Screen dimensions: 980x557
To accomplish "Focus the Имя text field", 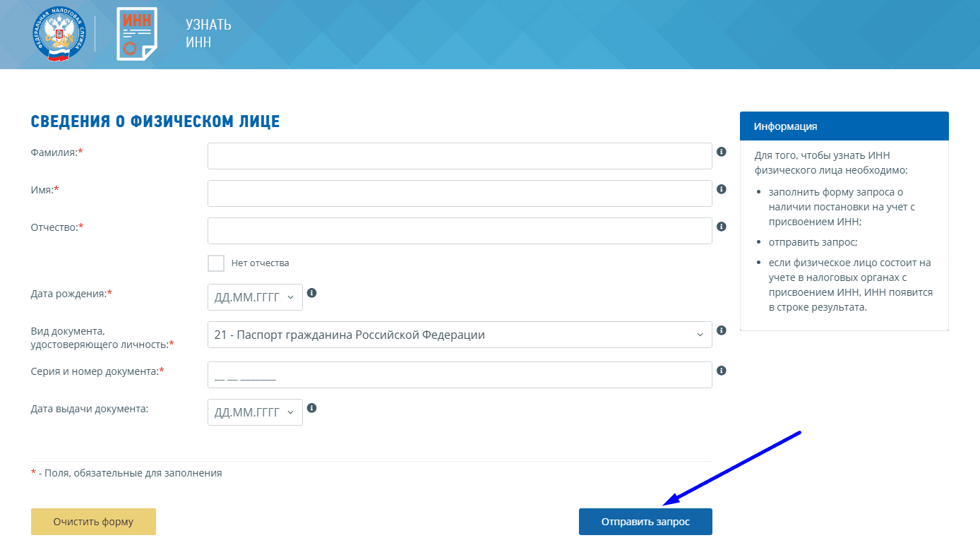I will [460, 193].
